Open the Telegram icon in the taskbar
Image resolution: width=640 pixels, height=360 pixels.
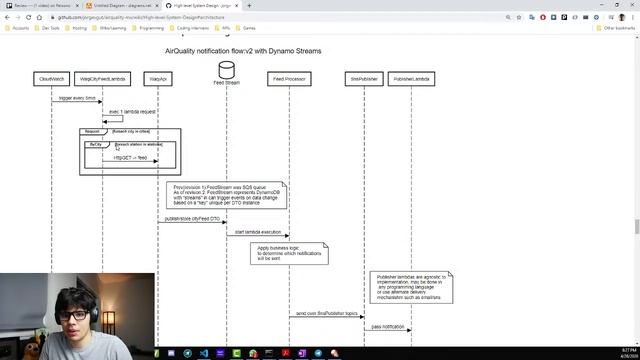click(187, 353)
